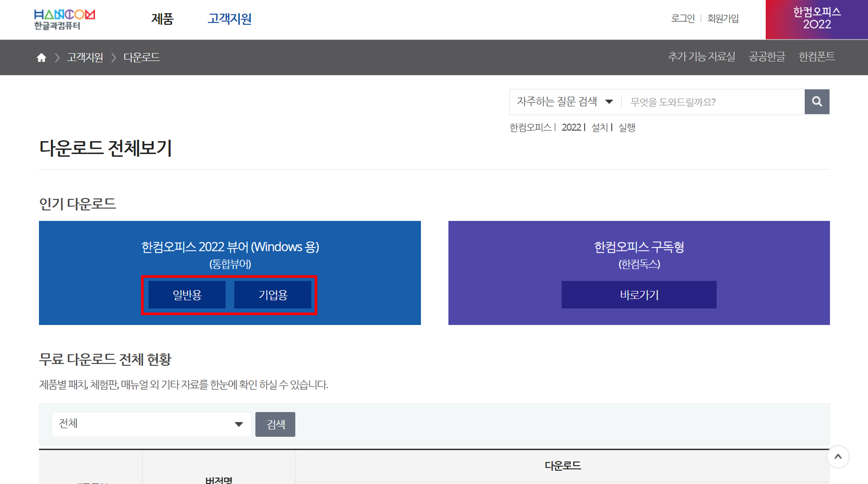The width and height of the screenshot is (868, 484).
Task: Click the 설치 keyword link
Action: point(600,127)
